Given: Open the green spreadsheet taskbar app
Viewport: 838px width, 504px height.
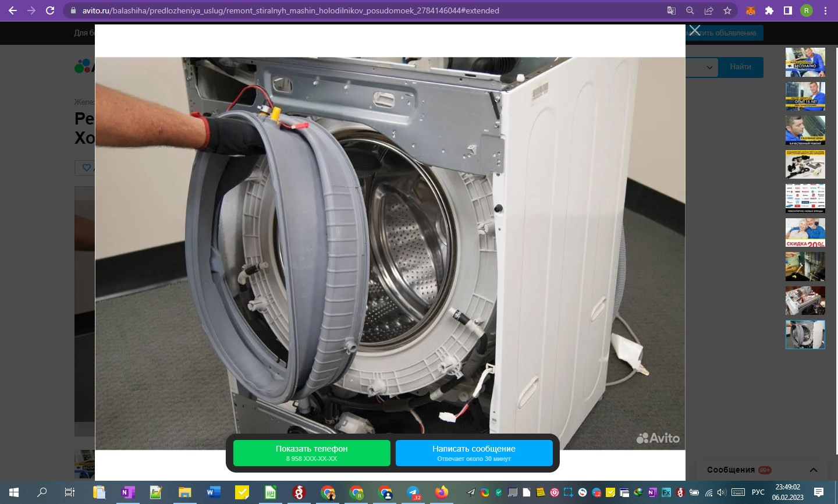Looking at the screenshot, I should [271, 492].
